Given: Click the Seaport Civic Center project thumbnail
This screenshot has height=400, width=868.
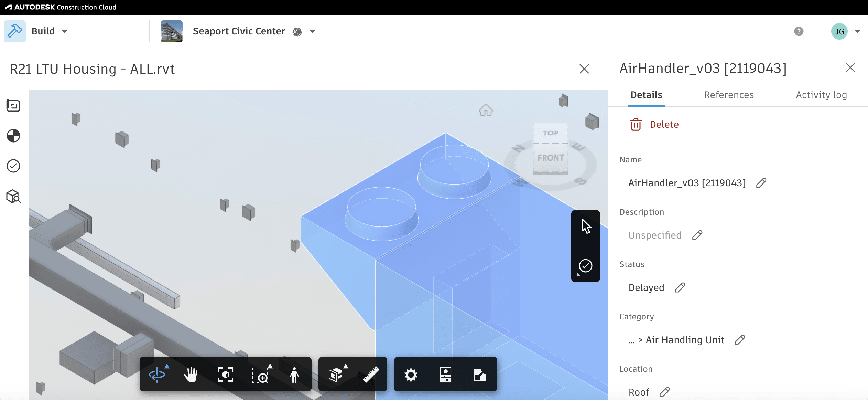Looking at the screenshot, I should point(172,31).
